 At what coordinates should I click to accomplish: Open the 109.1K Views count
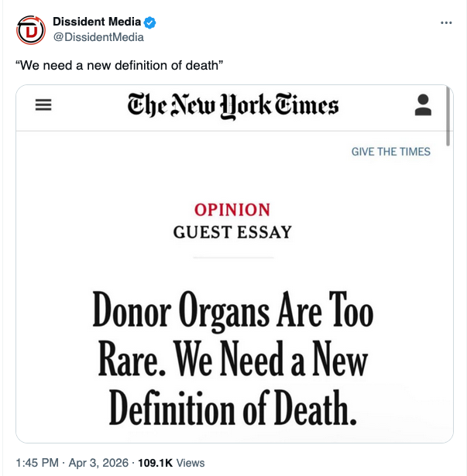[170, 463]
